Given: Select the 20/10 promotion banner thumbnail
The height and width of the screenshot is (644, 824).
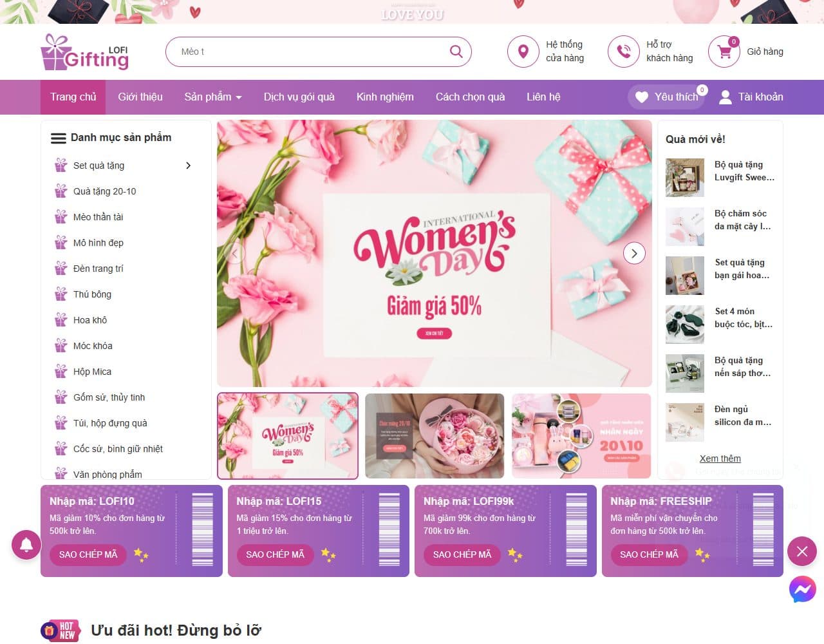Looking at the screenshot, I should (581, 436).
